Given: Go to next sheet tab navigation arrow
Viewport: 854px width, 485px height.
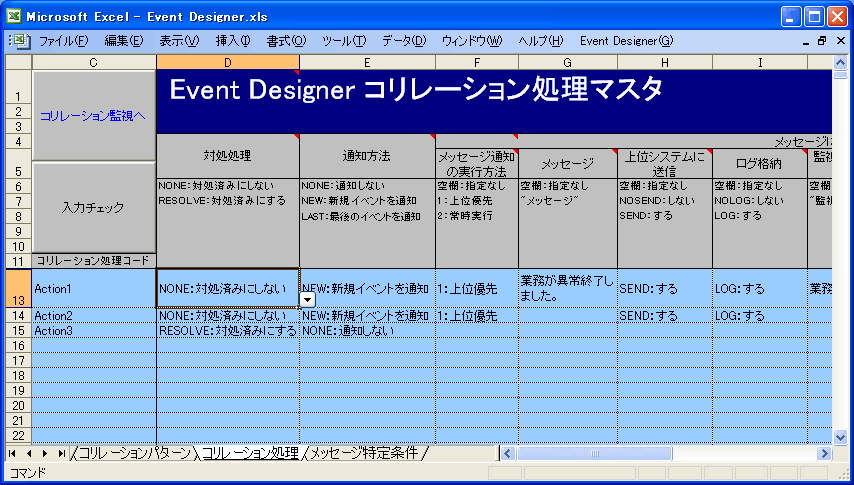Looking at the screenshot, I should coord(45,453).
